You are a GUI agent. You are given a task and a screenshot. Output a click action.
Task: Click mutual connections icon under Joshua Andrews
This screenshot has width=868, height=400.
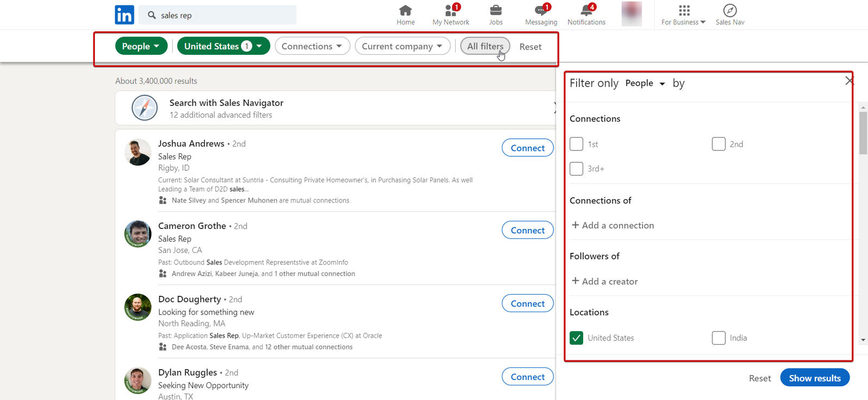[x=162, y=200]
